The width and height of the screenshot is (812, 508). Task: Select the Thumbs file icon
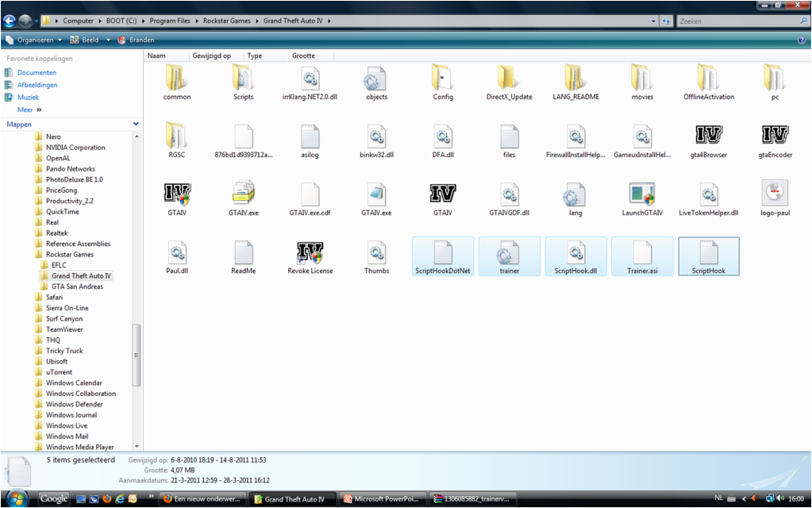[376, 252]
